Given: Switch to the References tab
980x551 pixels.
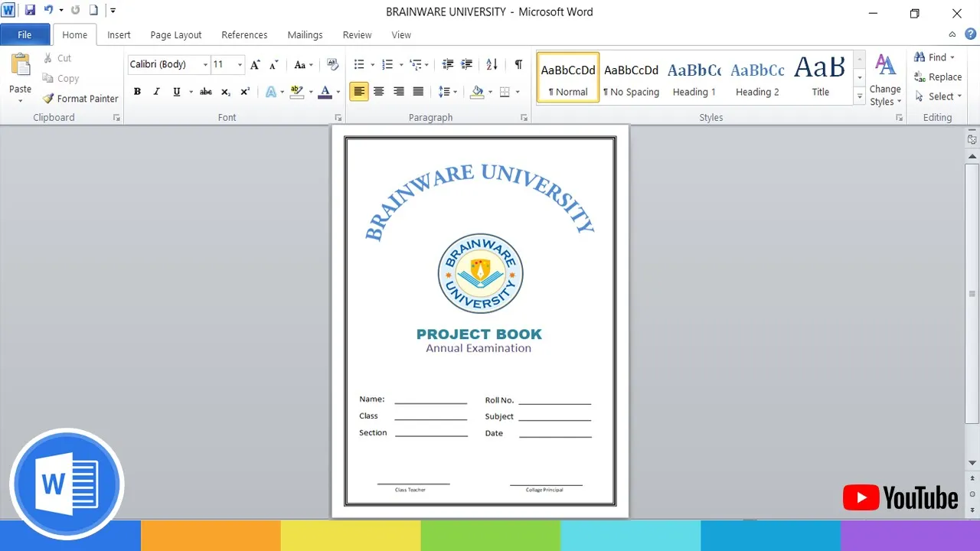Looking at the screenshot, I should pos(244,34).
